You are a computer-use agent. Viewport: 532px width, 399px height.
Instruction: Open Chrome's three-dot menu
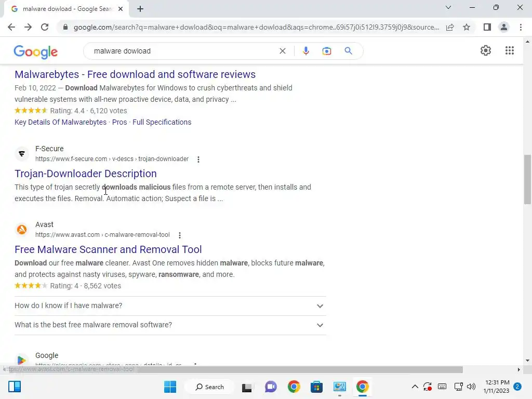(x=521, y=27)
